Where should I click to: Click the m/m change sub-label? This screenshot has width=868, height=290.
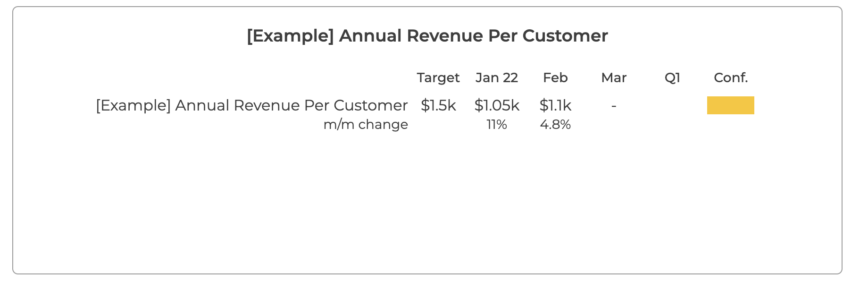tap(366, 125)
